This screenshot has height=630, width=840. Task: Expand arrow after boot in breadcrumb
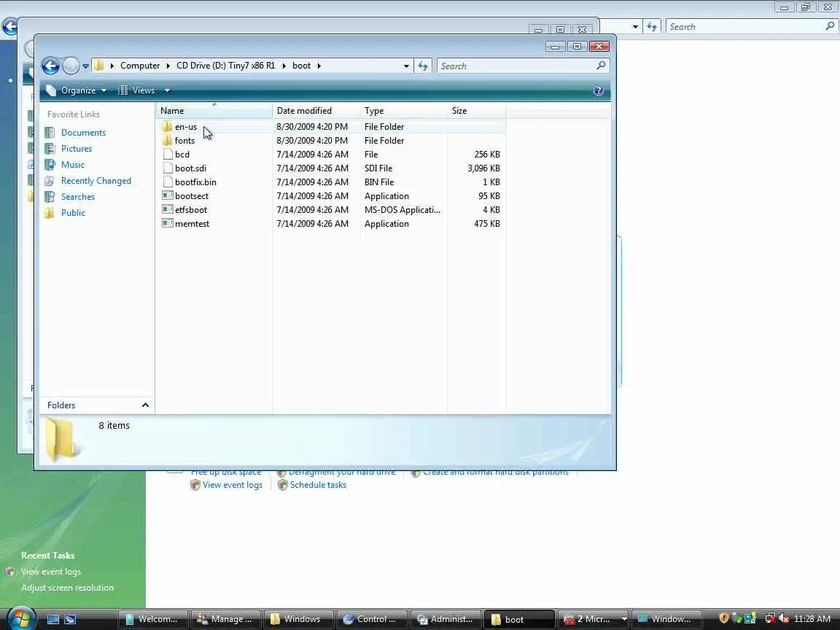tap(319, 66)
